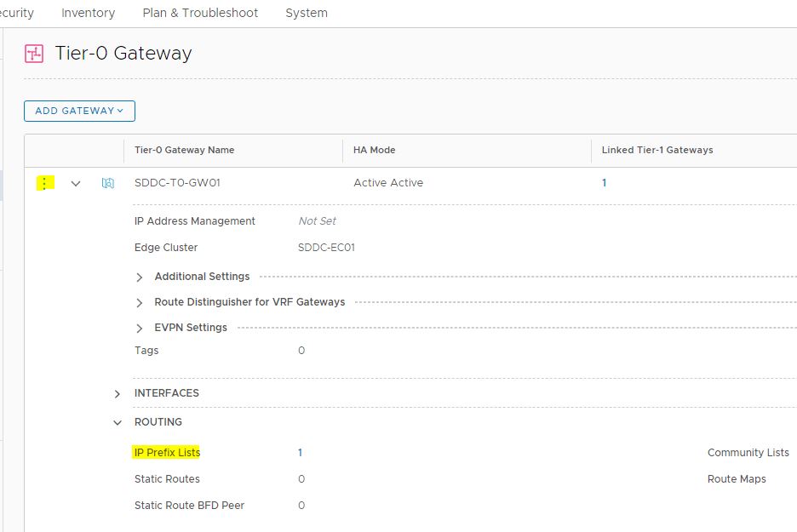Switch to Plan & Troubleshoot tab
Image resolution: width=797 pixels, height=532 pixels.
[200, 13]
